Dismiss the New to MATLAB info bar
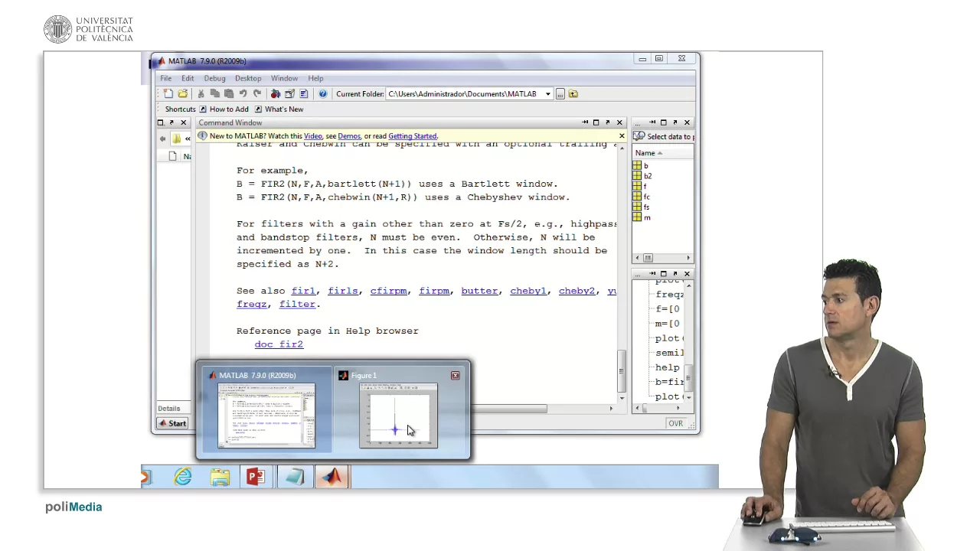The width and height of the screenshot is (980, 551). [622, 135]
